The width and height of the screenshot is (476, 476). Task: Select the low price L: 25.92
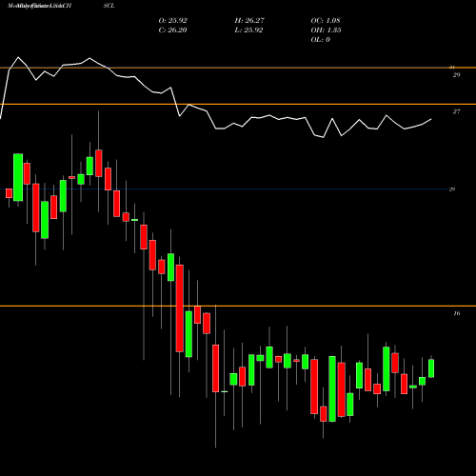(x=248, y=30)
